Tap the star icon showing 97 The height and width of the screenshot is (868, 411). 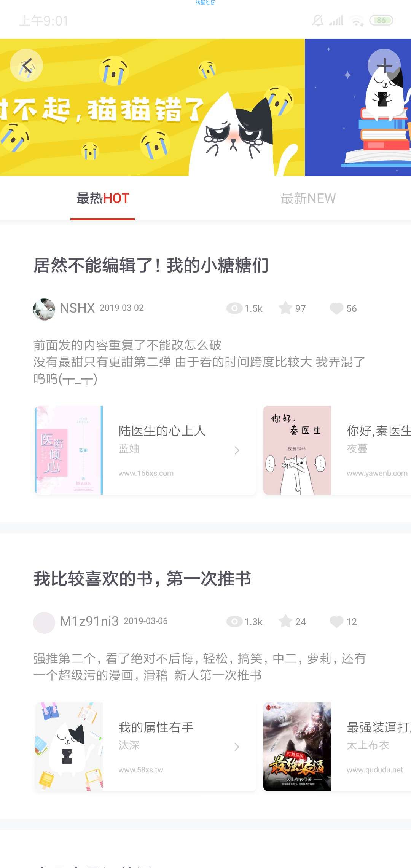coord(285,308)
